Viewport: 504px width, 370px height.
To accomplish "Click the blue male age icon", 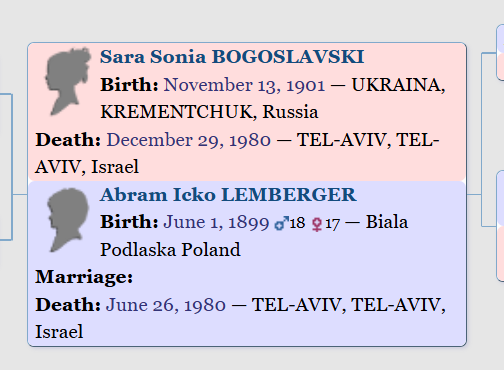I will [x=282, y=224].
